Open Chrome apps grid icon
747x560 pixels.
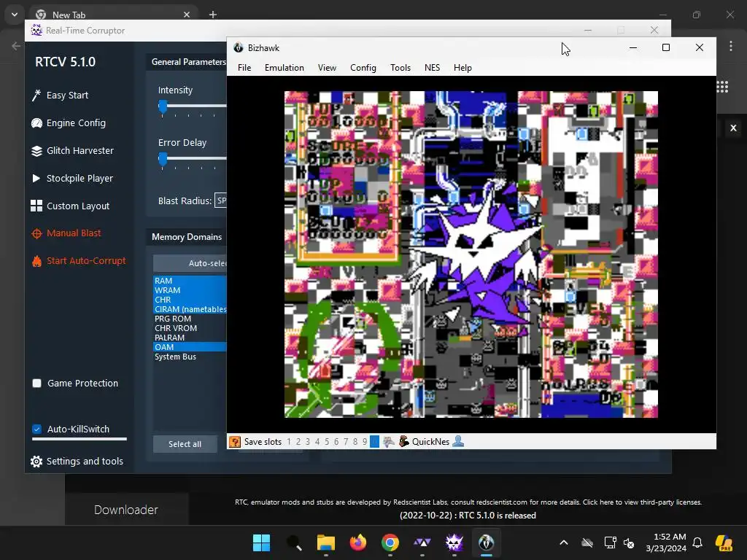point(722,87)
